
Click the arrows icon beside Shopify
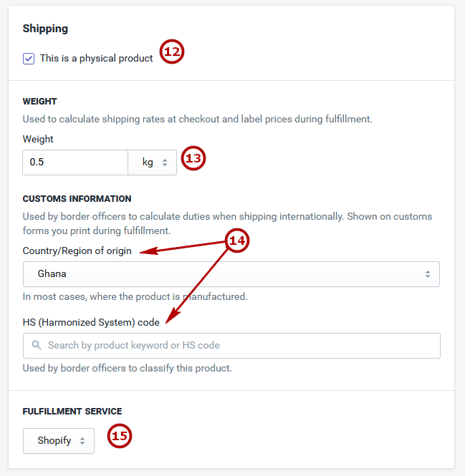pyautogui.click(x=82, y=441)
